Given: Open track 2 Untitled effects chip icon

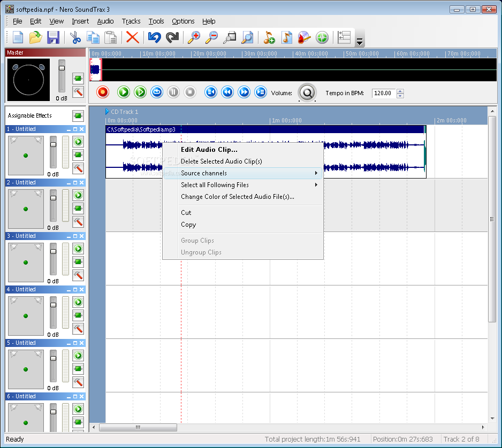Looking at the screenshot, I should pos(78,208).
